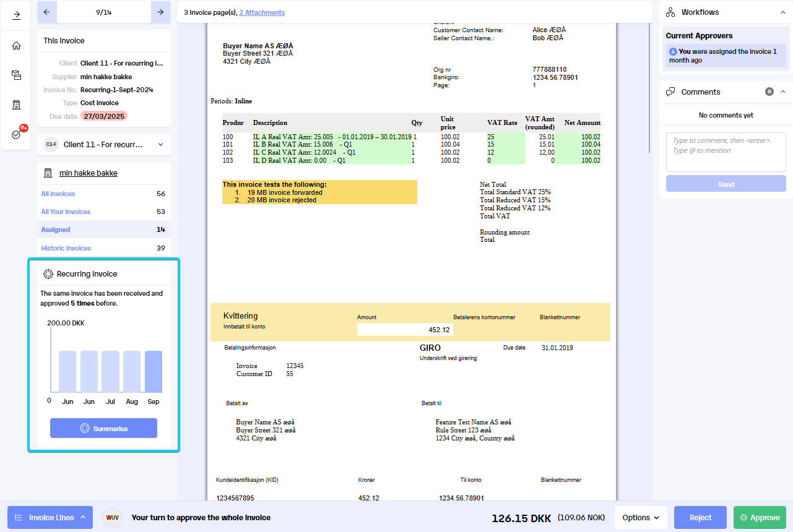Image resolution: width=793 pixels, height=532 pixels.
Task: Open the Options dropdown
Action: 641,518
